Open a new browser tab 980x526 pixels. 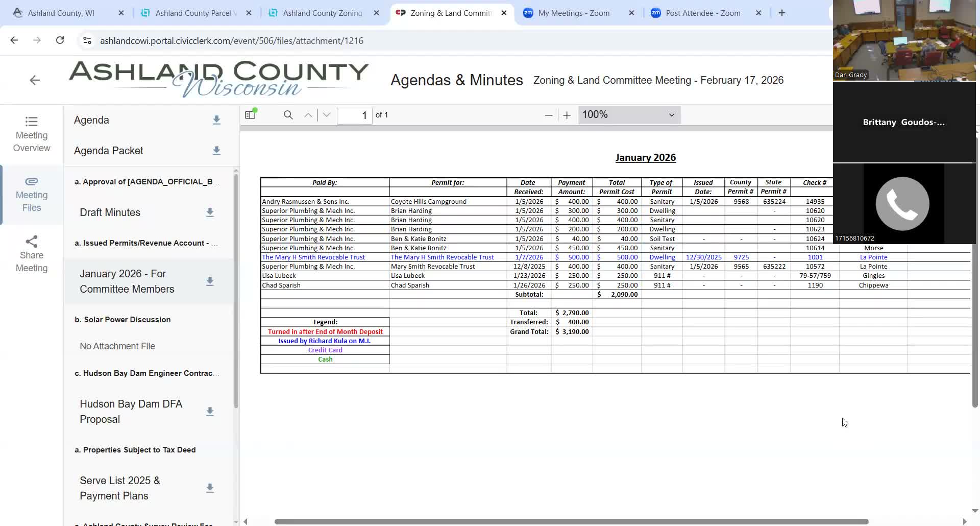pos(782,13)
